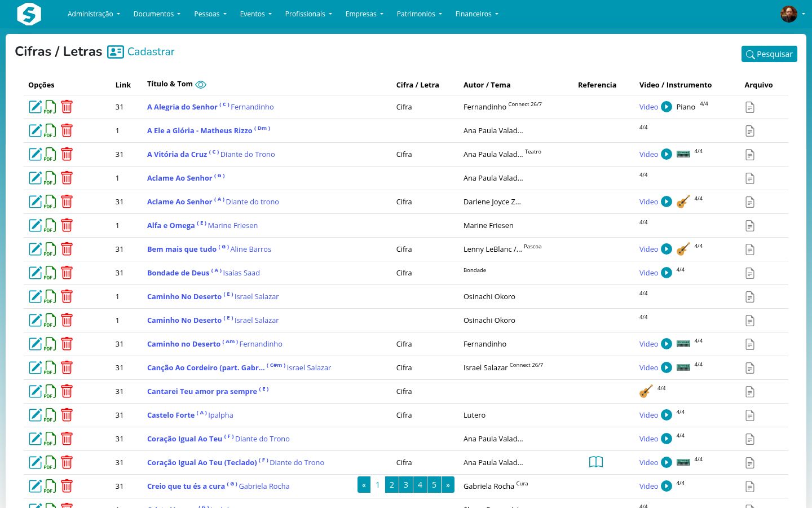Play video for Castelo Forte
This screenshot has height=508, width=812.
pyautogui.click(x=667, y=415)
